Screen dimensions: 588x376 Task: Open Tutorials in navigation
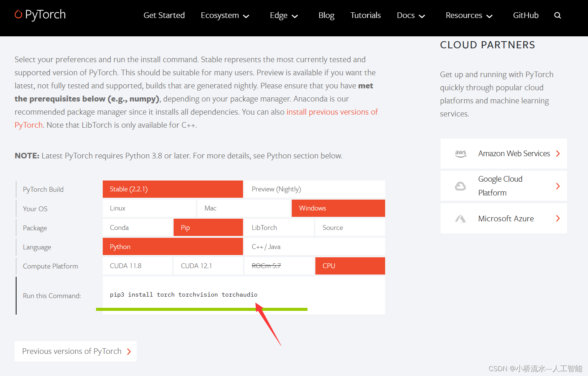coord(366,15)
